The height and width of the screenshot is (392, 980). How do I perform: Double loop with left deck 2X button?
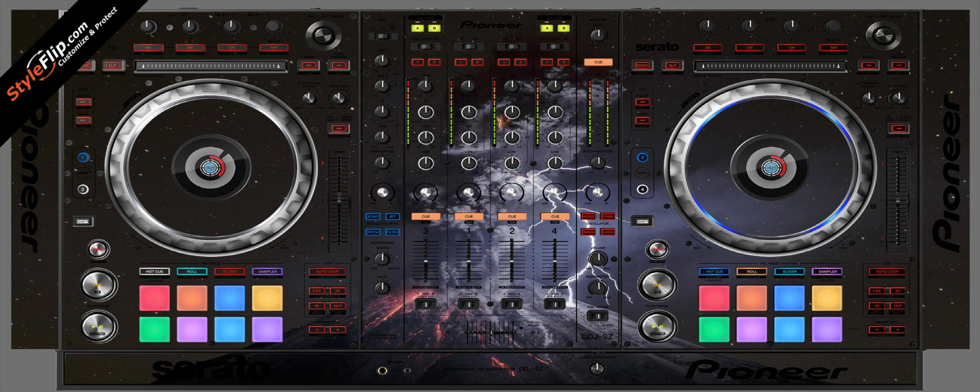(x=337, y=291)
